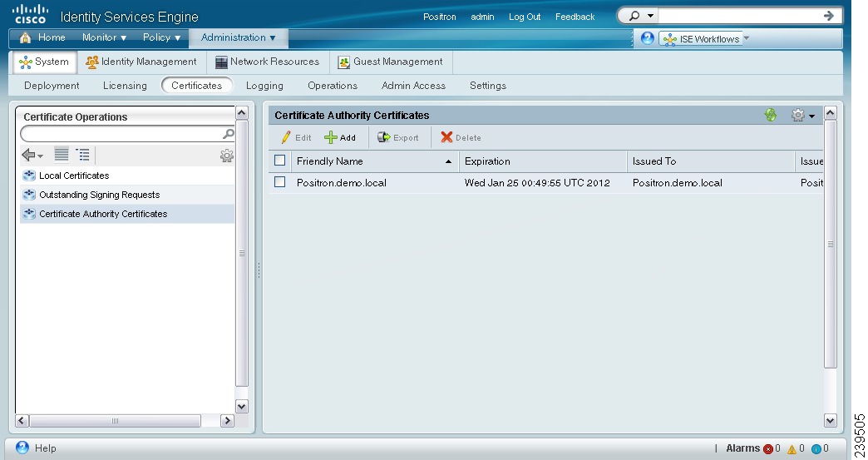Click the Local Certificates icon
The height and width of the screenshot is (460, 868).
29,176
